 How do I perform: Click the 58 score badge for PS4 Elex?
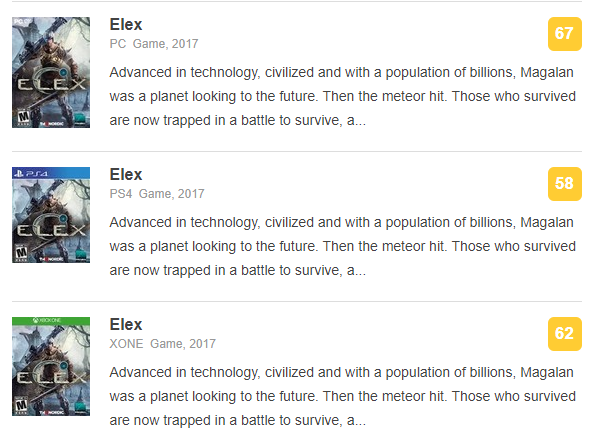[x=564, y=183]
